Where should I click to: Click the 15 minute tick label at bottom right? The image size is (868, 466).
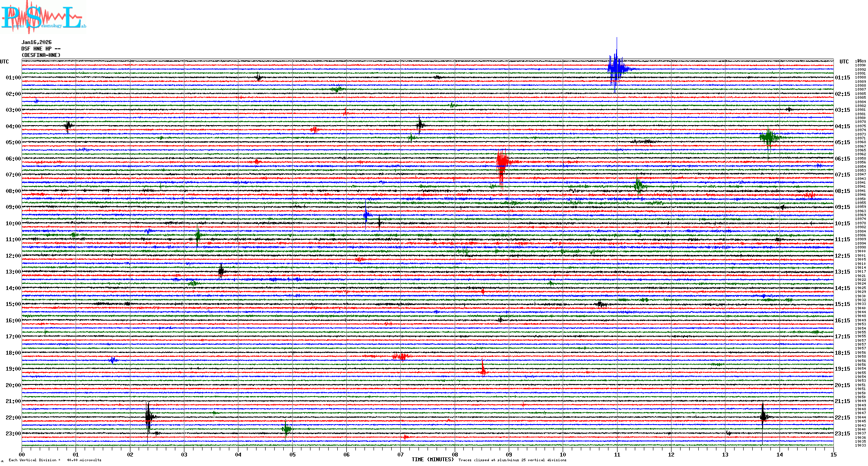833,454
